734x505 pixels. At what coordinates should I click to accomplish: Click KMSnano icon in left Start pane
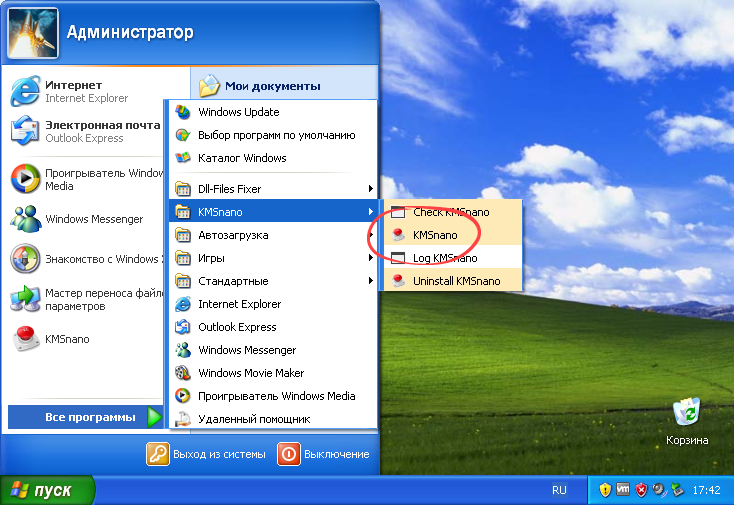pyautogui.click(x=25, y=339)
